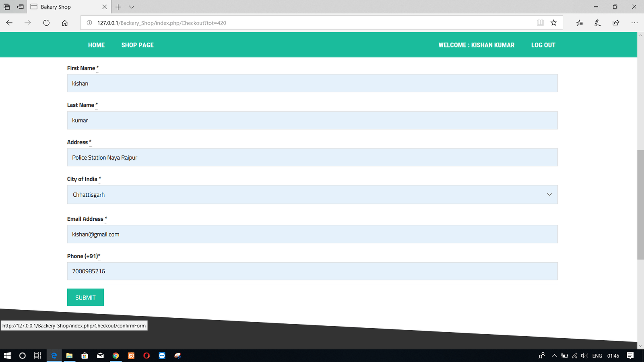Focus the Email Address input field

click(312, 234)
